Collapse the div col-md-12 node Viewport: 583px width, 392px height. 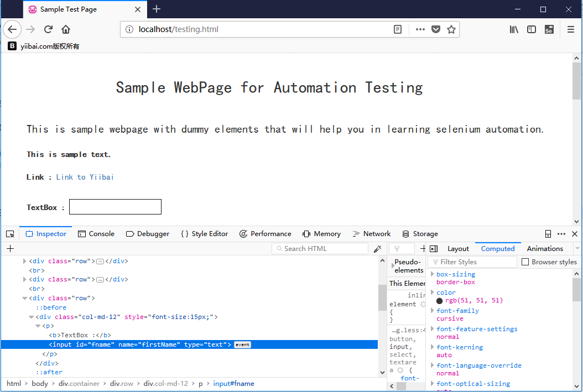point(31,317)
